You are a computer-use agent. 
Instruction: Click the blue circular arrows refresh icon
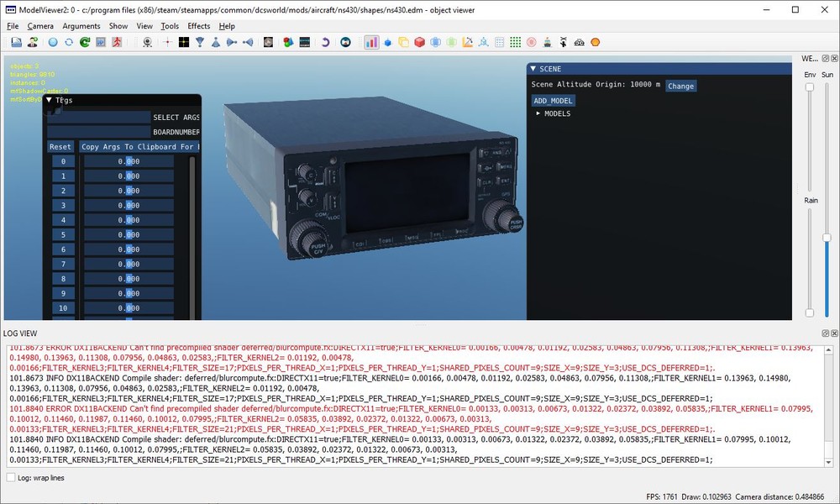[69, 42]
